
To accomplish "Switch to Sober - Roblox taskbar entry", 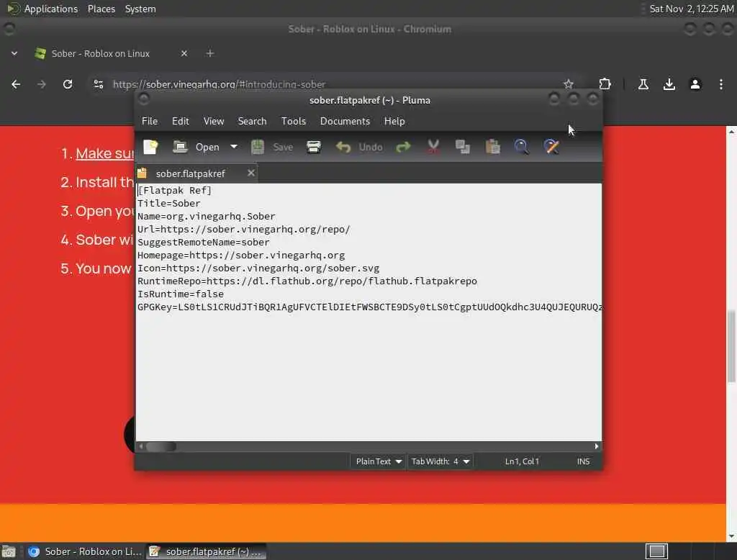I will click(x=85, y=551).
